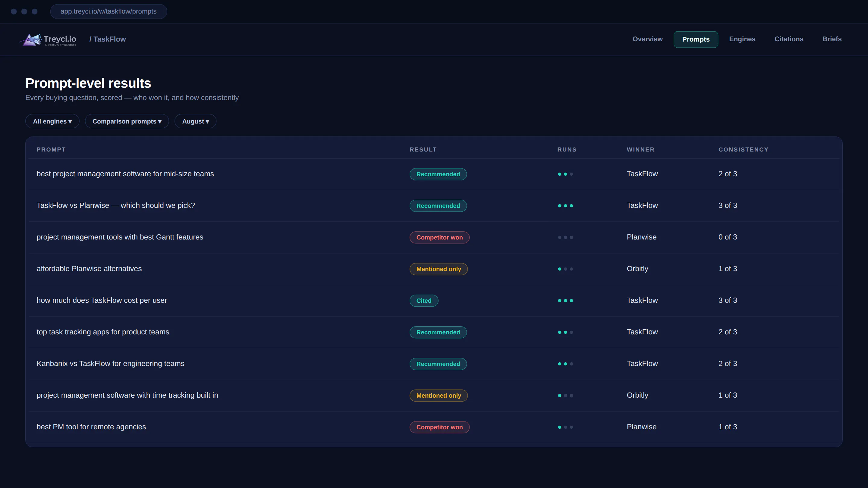Click winner Orbitly on time tracking row
868x488 pixels.
[x=637, y=396]
